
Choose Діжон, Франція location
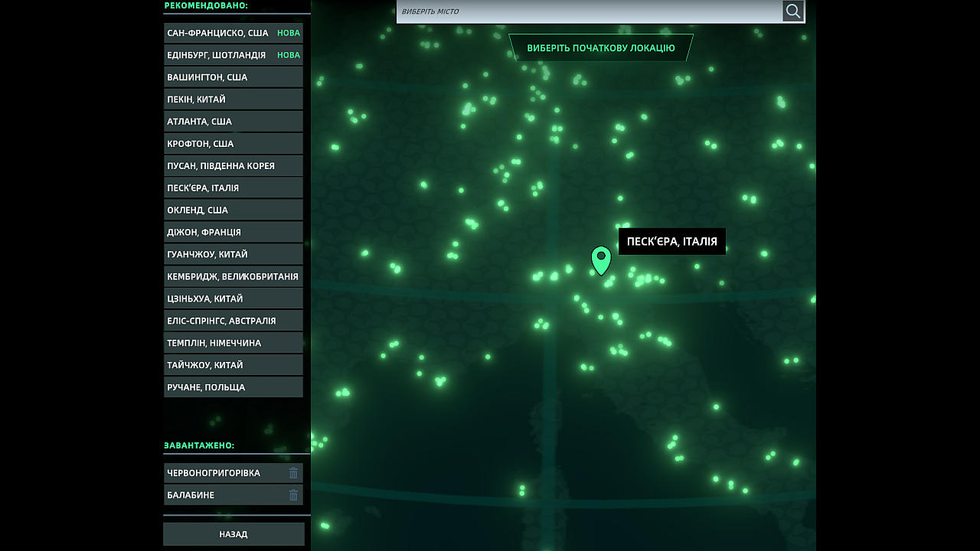tap(234, 233)
